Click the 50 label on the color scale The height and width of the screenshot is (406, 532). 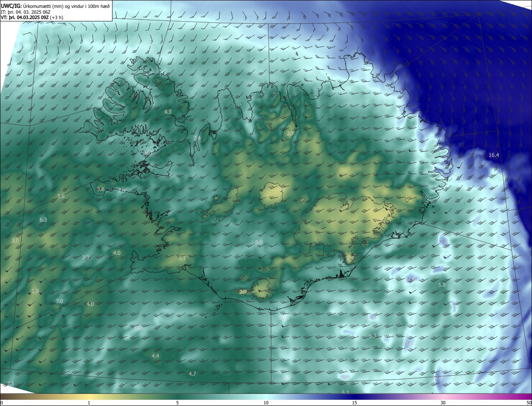point(529,403)
